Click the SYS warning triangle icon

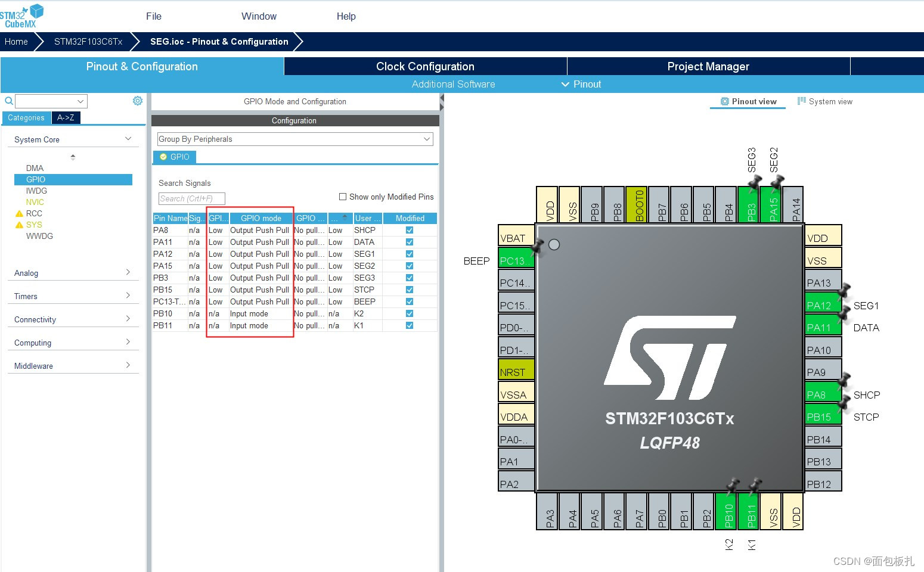click(x=19, y=225)
